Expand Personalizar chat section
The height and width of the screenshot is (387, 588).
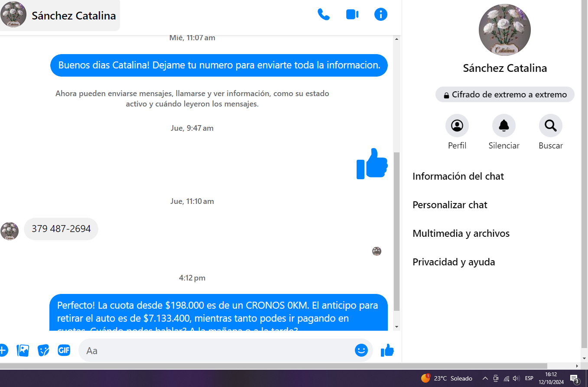pos(450,205)
